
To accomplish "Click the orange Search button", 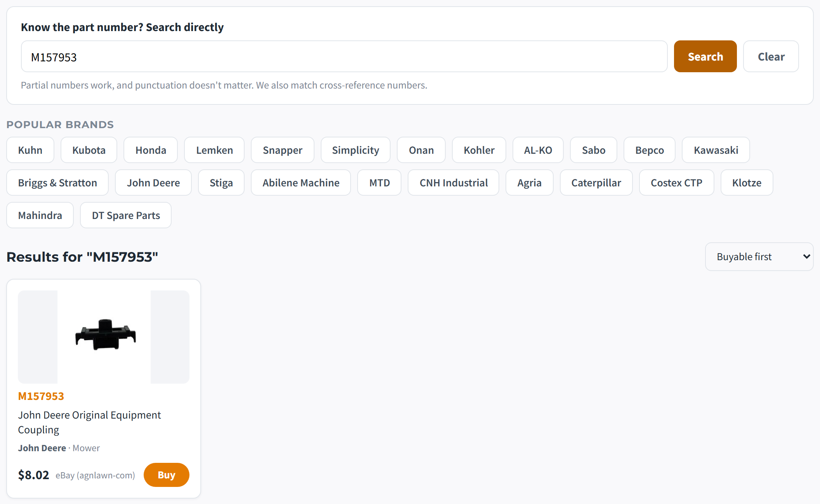I will [705, 57].
